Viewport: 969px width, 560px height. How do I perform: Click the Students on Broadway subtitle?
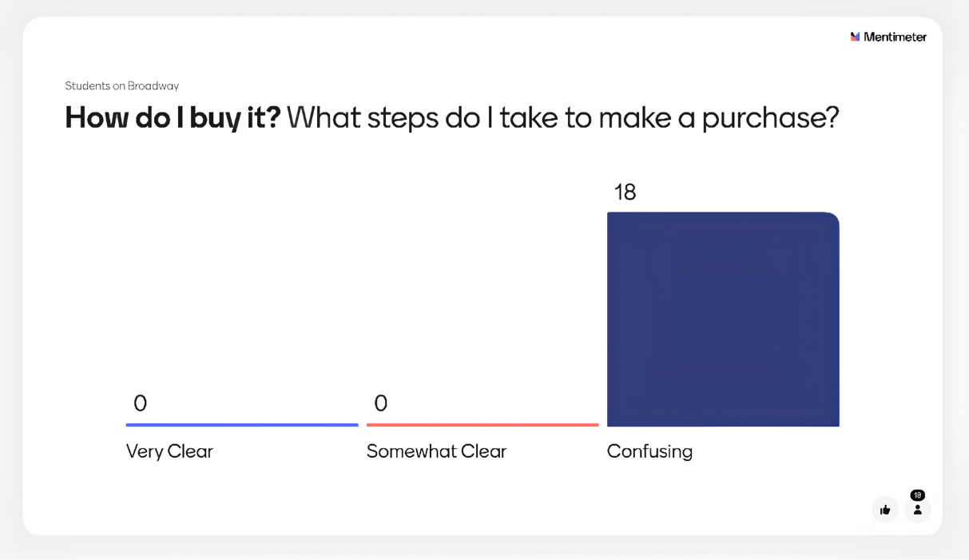(122, 86)
